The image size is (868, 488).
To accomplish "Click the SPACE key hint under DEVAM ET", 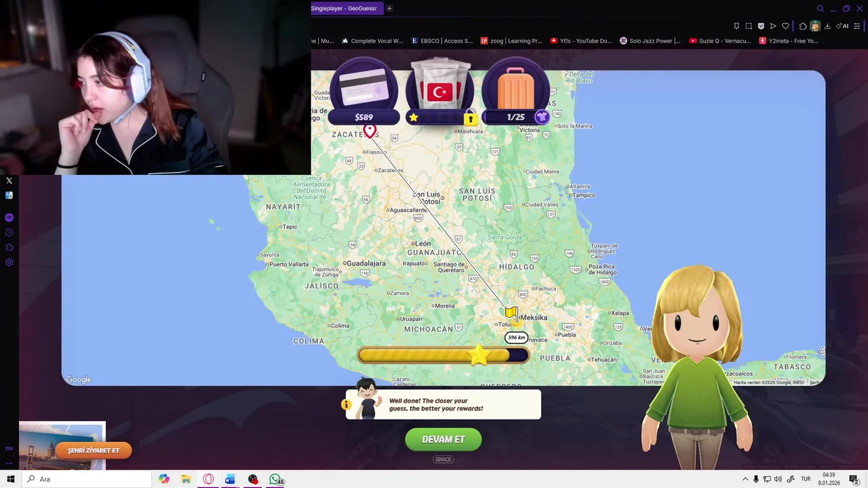I will click(443, 460).
